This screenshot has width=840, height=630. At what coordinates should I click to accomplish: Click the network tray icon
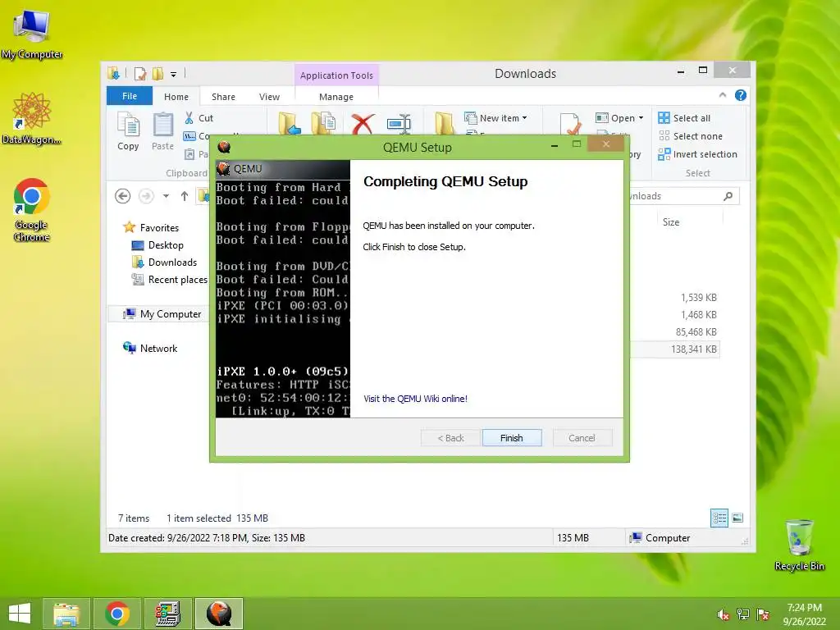(x=743, y=614)
